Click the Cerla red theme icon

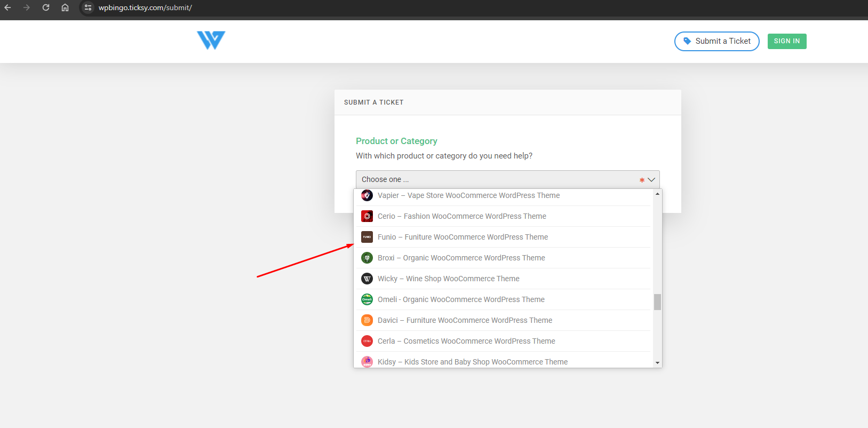click(x=367, y=341)
